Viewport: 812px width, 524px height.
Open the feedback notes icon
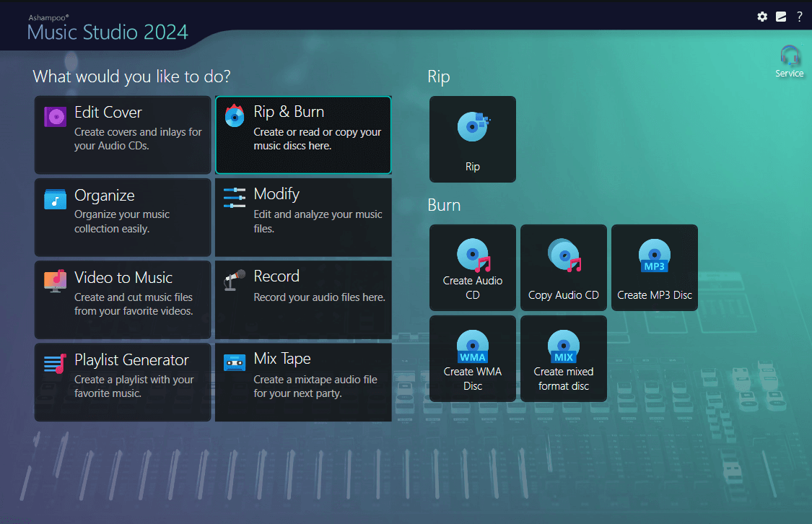(x=781, y=17)
